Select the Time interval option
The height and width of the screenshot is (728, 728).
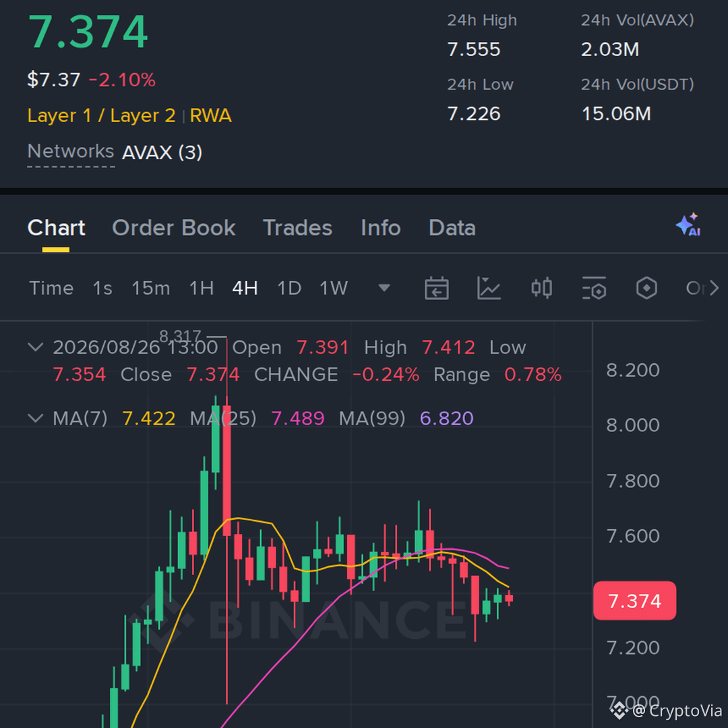pyautogui.click(x=51, y=289)
